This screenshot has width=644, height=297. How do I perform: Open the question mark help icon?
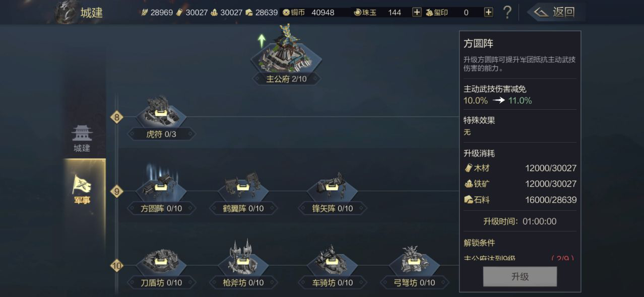click(x=507, y=12)
